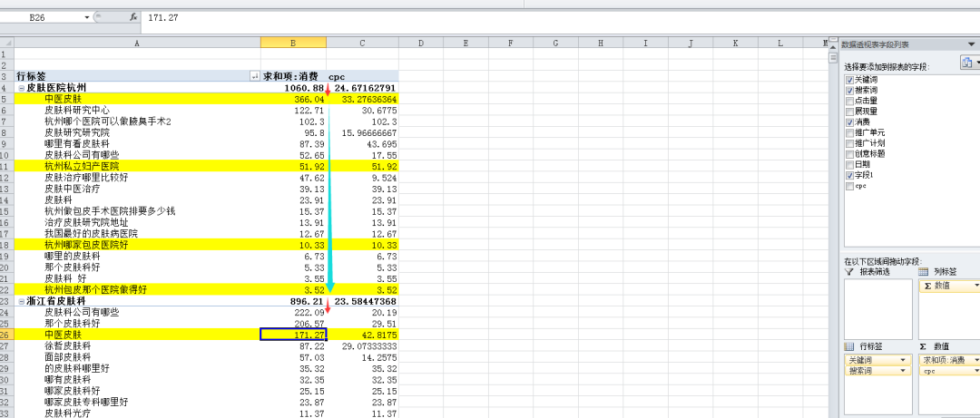The width and height of the screenshot is (980, 418).
Task: Open dropdown for 求和项:消费 value field
Action: coord(978,360)
